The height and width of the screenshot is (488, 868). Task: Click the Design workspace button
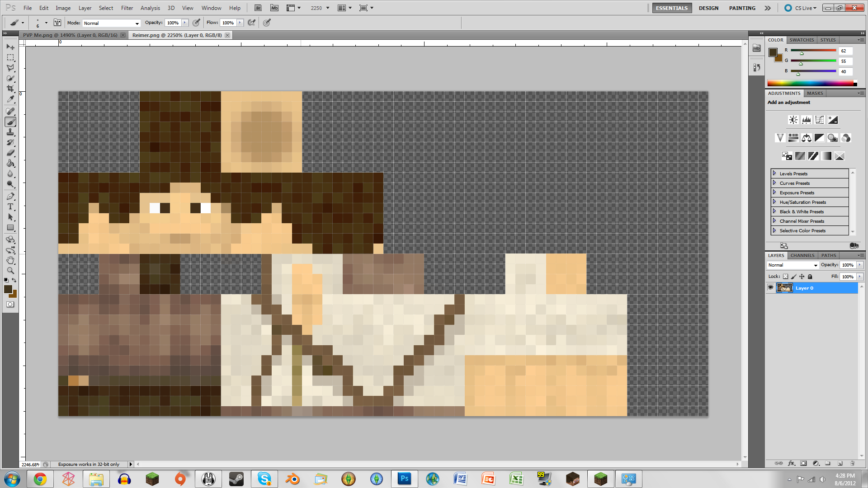[x=708, y=8]
